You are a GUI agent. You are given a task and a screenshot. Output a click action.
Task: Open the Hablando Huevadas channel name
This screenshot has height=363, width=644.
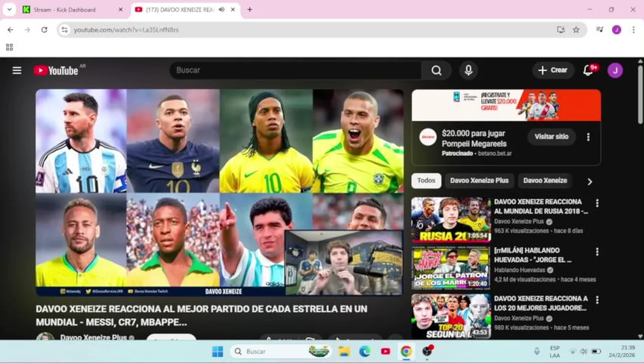click(520, 270)
